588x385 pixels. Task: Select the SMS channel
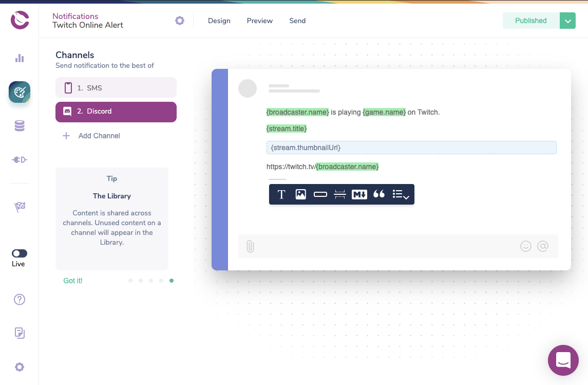point(116,88)
